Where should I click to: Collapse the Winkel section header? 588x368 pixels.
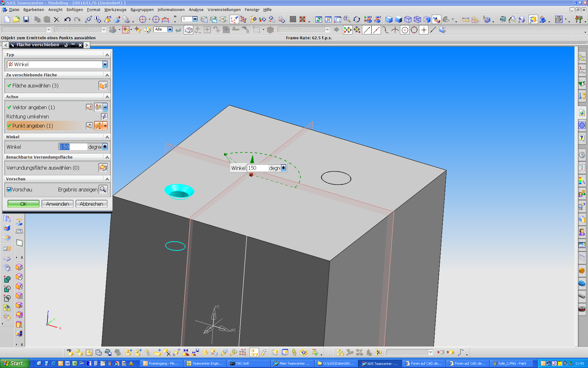click(x=107, y=137)
